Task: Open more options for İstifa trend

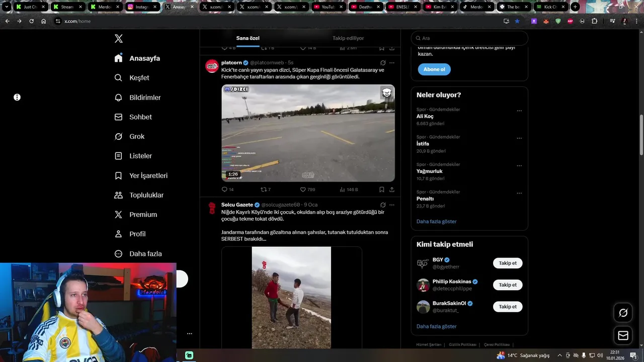Action: click(519, 138)
